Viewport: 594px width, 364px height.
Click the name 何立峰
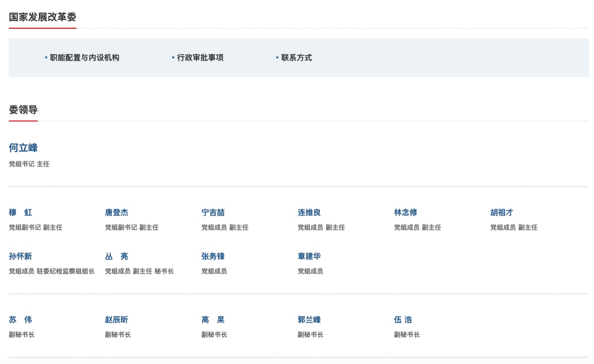[23, 148]
